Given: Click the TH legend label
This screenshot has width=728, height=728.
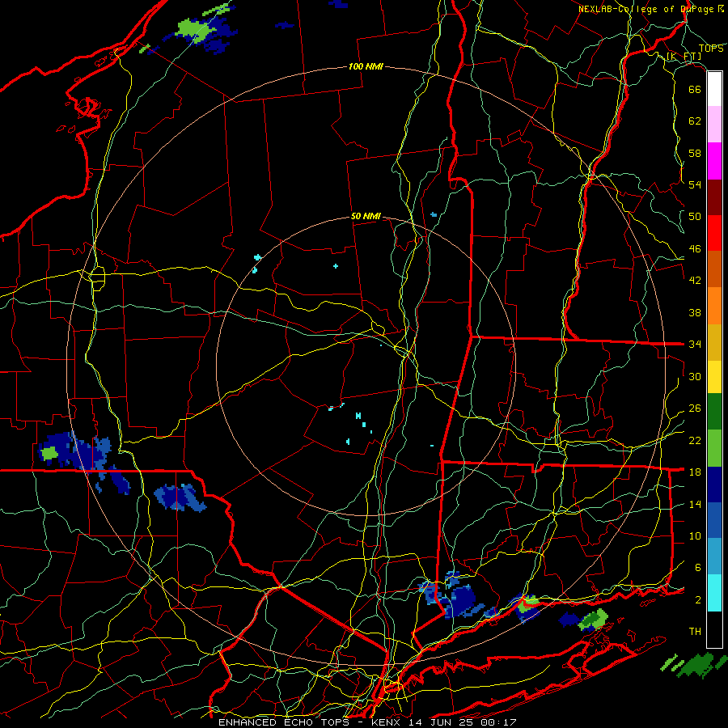Looking at the screenshot, I should coord(695,631).
